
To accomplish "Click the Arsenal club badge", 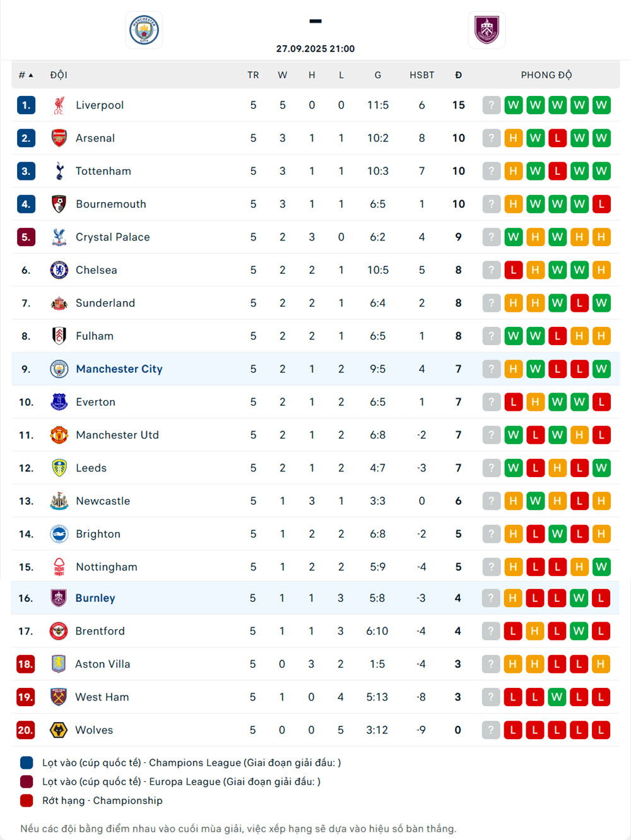I will 59,138.
